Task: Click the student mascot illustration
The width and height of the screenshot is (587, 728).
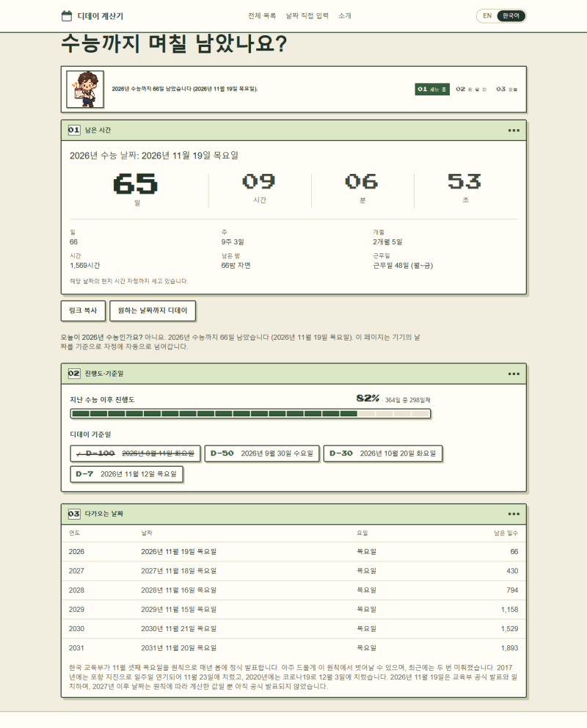Action: [85, 89]
